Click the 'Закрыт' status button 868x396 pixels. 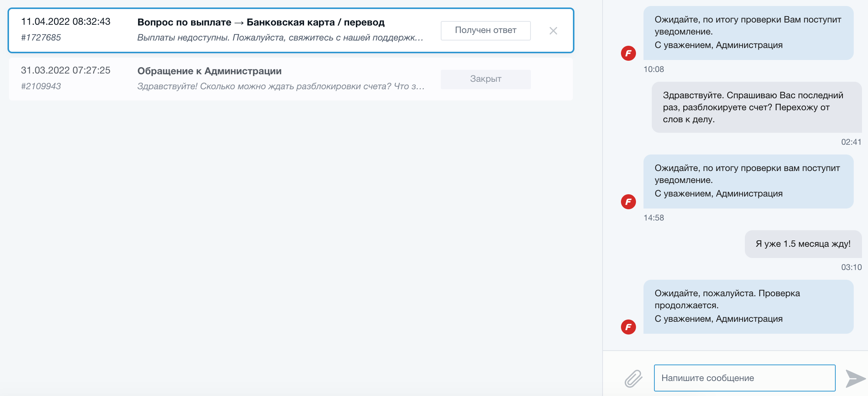click(485, 79)
